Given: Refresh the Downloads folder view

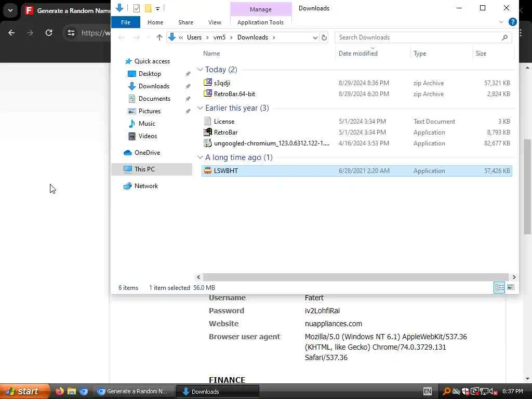Looking at the screenshot, I should pos(324,37).
